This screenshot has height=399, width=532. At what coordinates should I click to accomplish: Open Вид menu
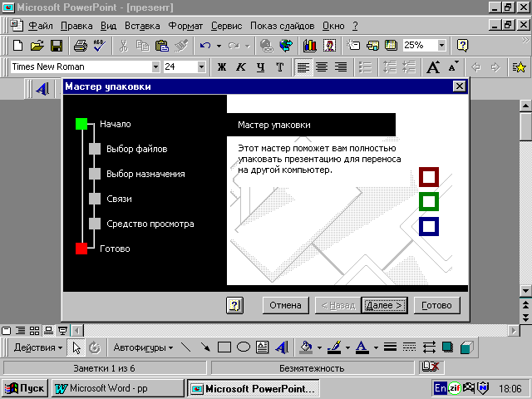tap(108, 26)
